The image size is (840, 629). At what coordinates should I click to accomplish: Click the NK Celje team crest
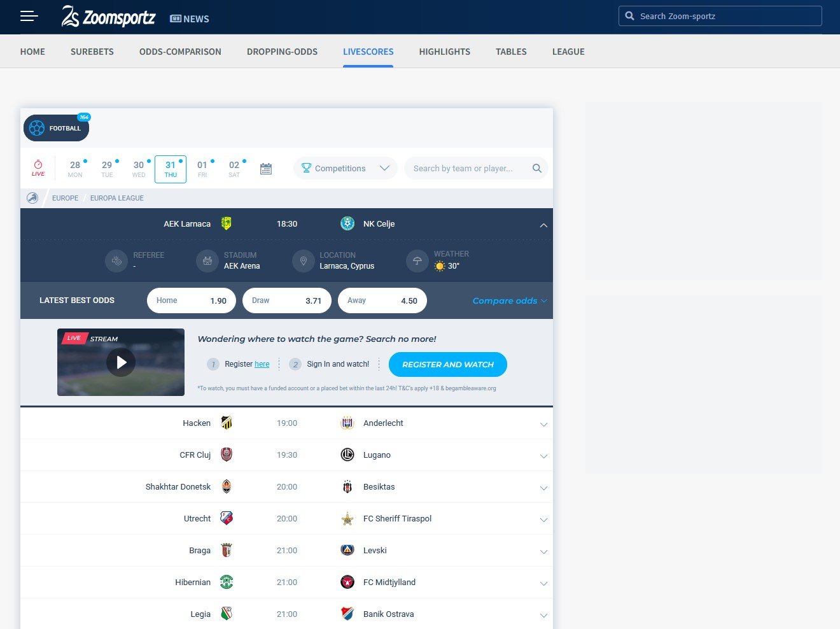click(347, 223)
